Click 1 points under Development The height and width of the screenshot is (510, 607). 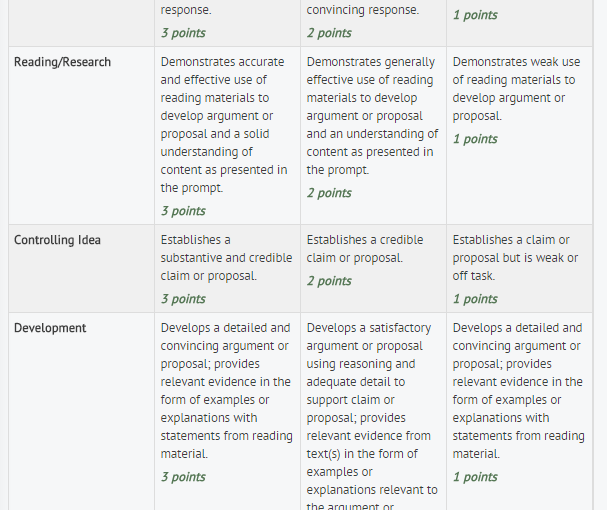(475, 477)
